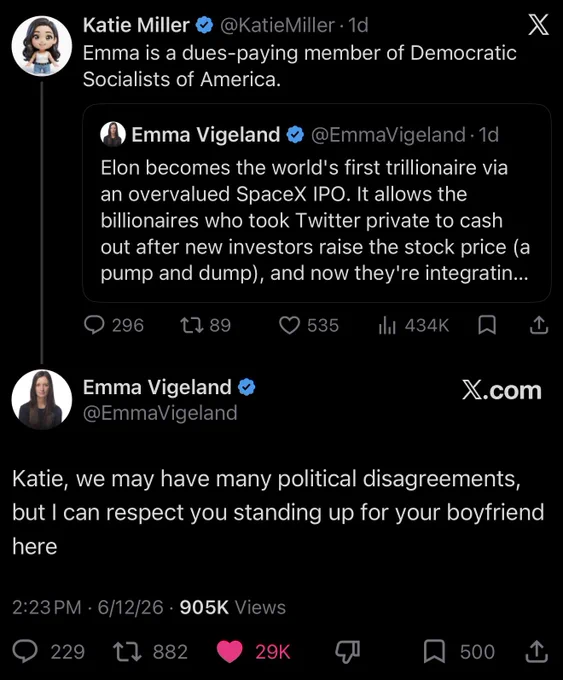Share Katie Miller's post via upload icon

[x=539, y=325]
